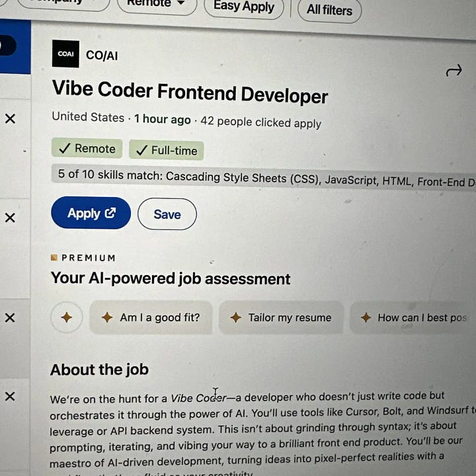Screen dimensions: 476x476
Task: Click the Remote workplace chip with checkmark
Action: (x=87, y=149)
